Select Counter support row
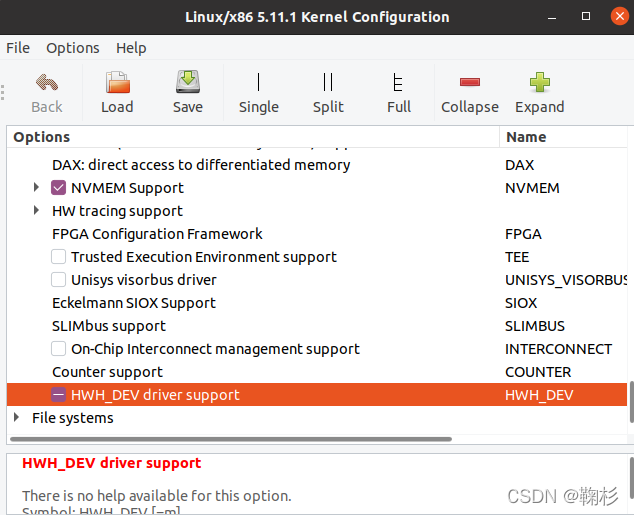634x515 pixels. (x=317, y=372)
